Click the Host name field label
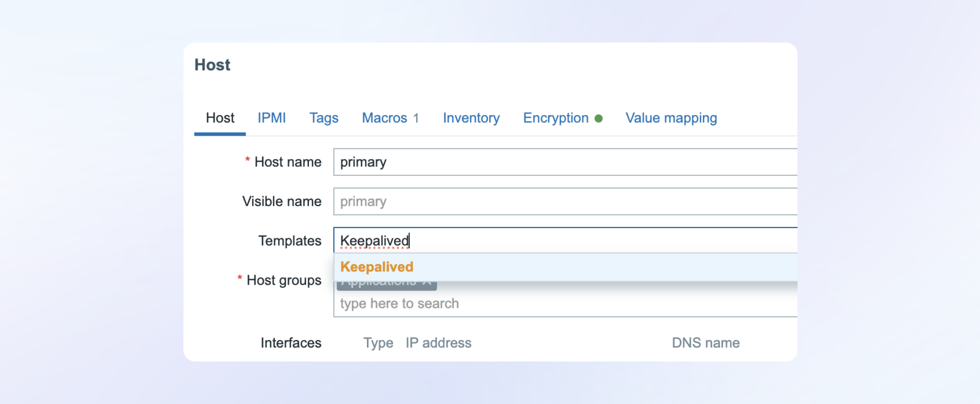980x404 pixels. (x=288, y=162)
